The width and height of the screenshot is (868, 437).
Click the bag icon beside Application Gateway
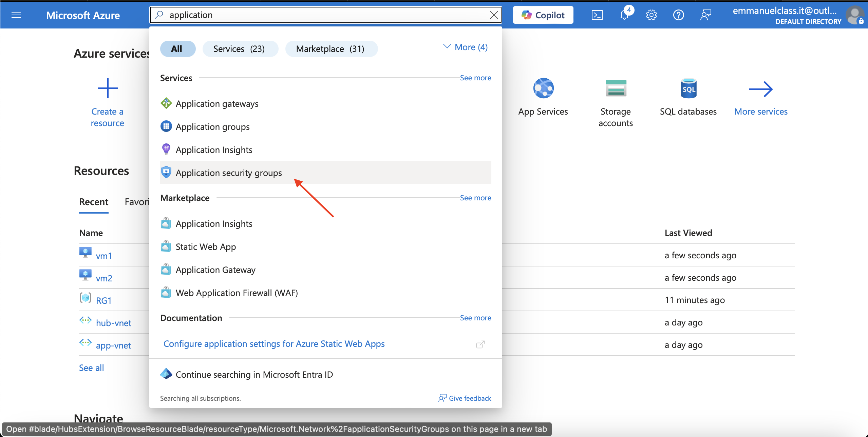point(166,269)
